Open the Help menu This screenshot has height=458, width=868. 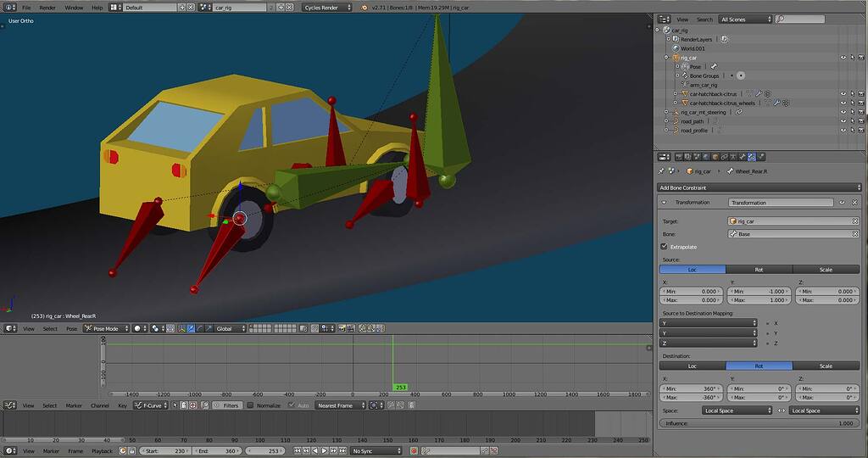pyautogui.click(x=97, y=7)
